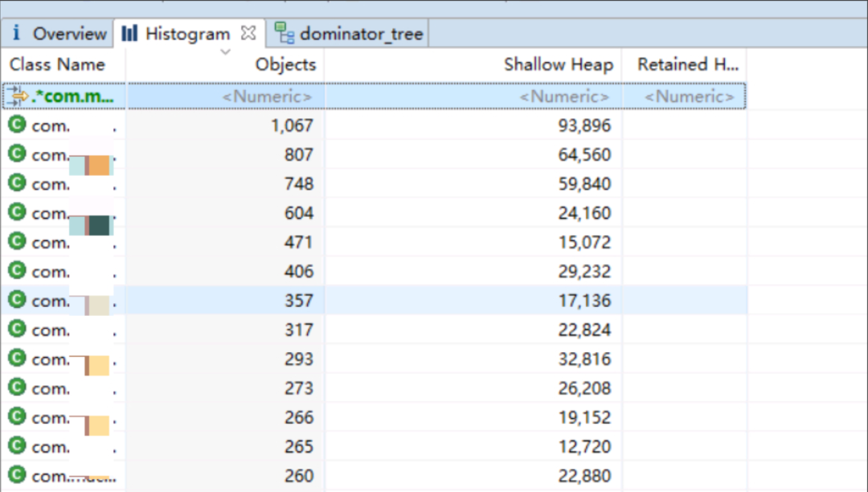Click the filter row arrow icon
868x492 pixels.
[18, 96]
